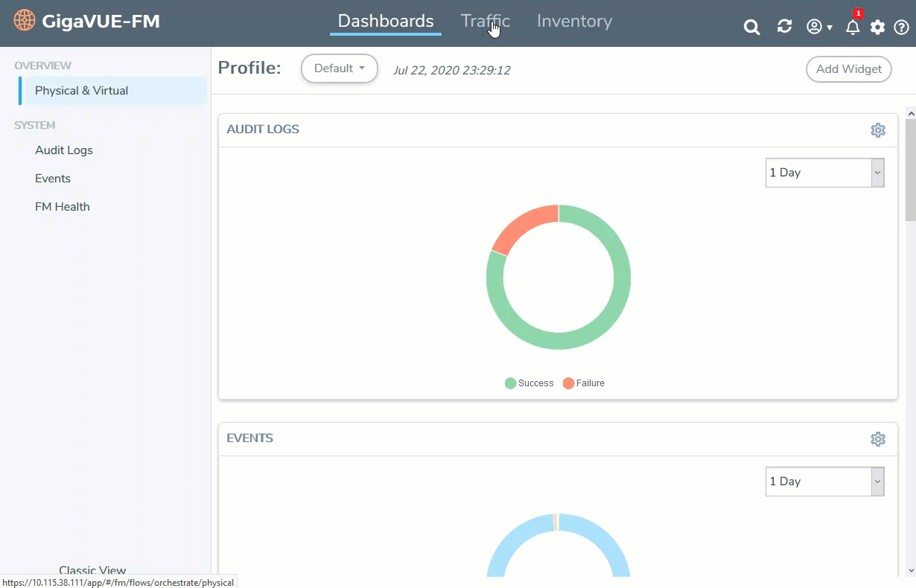Open Events widget settings gear

pos(878,439)
